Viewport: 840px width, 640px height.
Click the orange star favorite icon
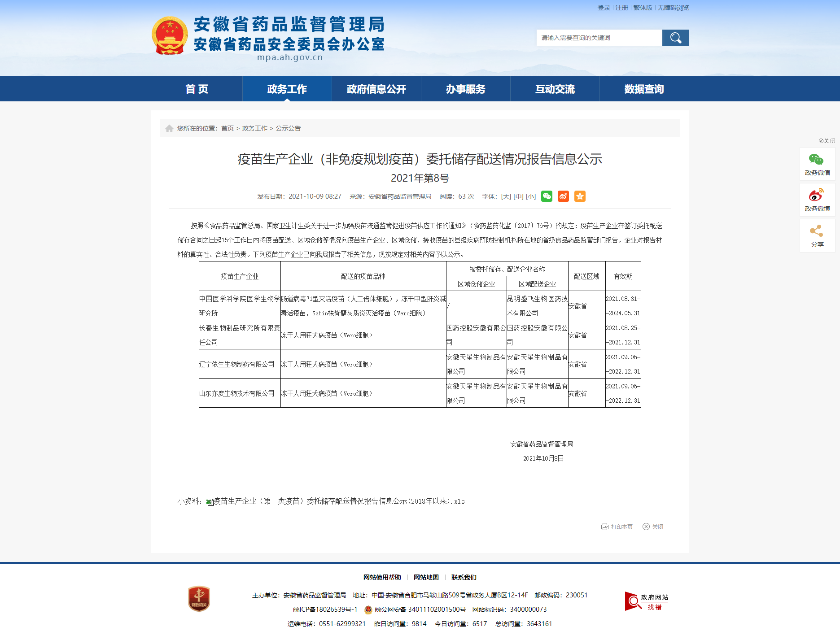[580, 196]
